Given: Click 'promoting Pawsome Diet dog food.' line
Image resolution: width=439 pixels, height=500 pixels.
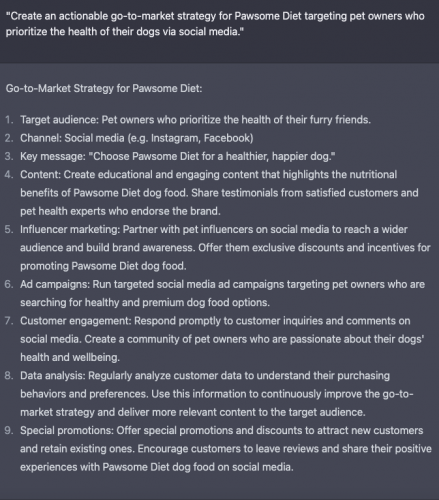Looking at the screenshot, I should tap(103, 266).
